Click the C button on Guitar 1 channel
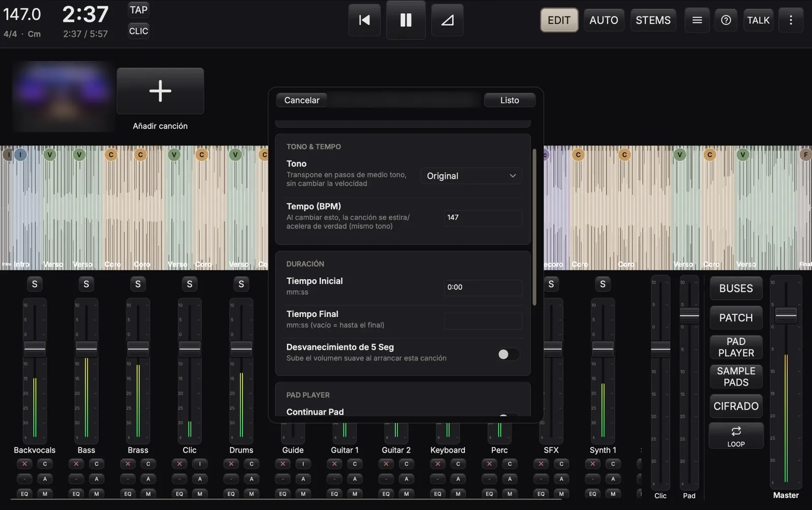Viewport: 812px width, 510px height. (x=355, y=464)
